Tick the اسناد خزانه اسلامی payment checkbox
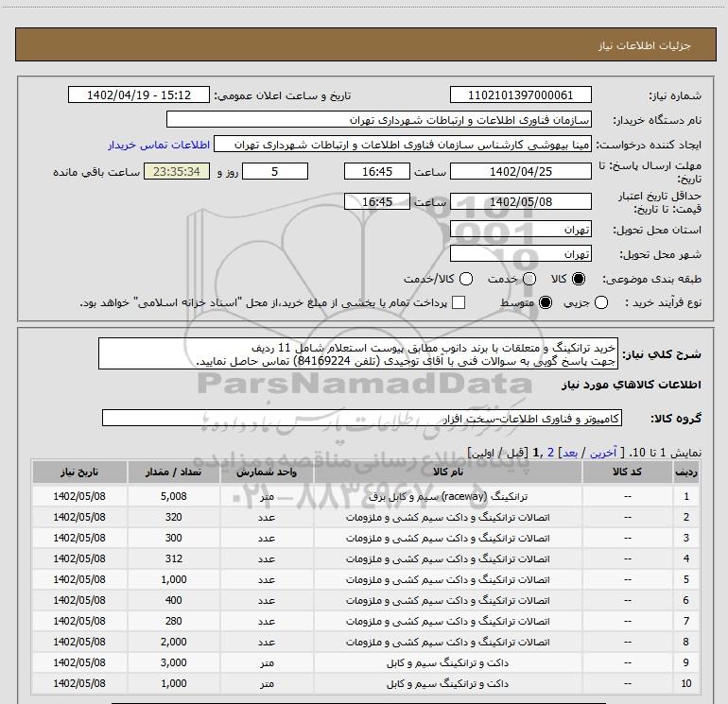This screenshot has width=728, height=704. 459,302
